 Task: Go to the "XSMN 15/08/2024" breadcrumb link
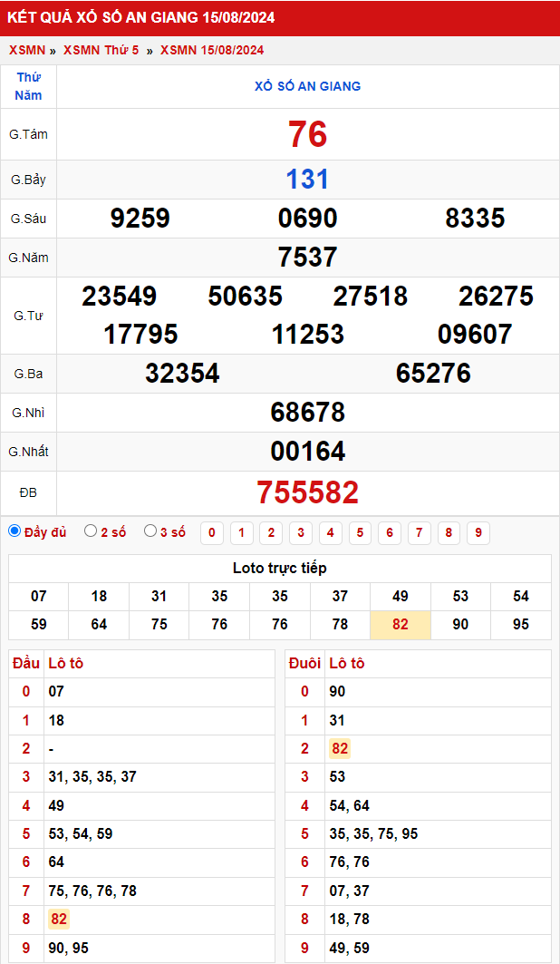tap(212, 50)
